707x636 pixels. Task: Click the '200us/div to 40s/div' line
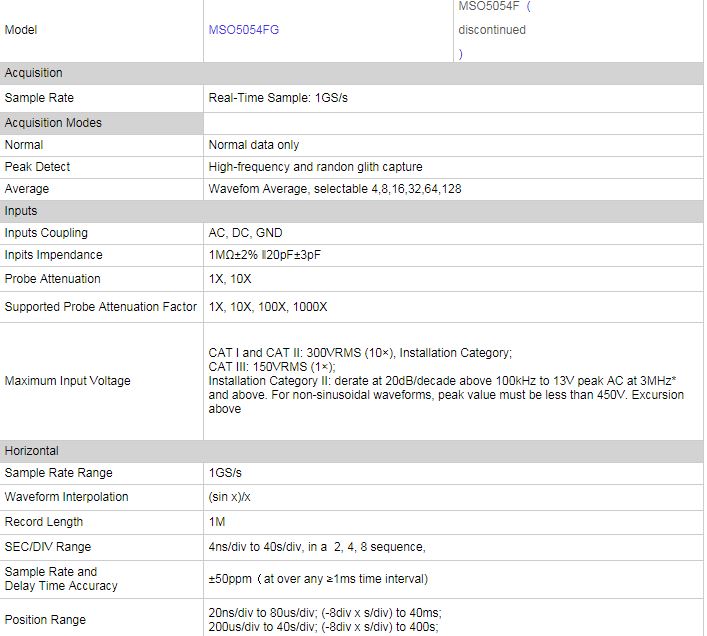[323, 627]
